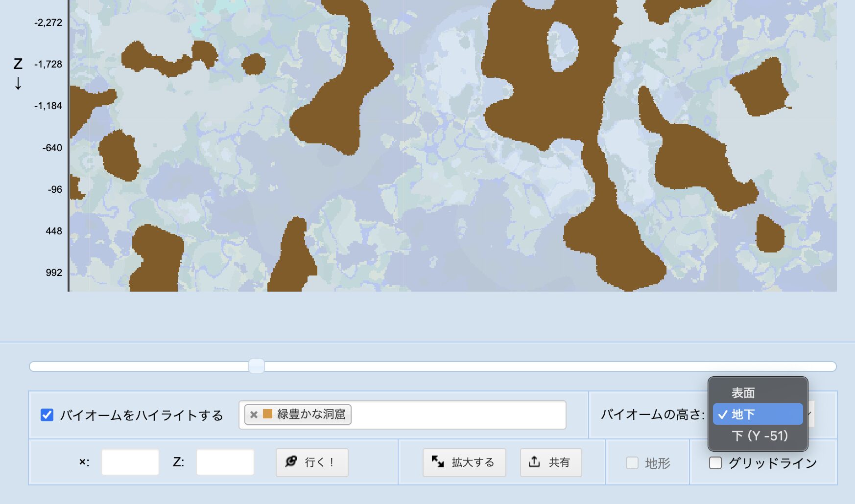
Task: Click the share icon for 共有
Action: click(534, 461)
